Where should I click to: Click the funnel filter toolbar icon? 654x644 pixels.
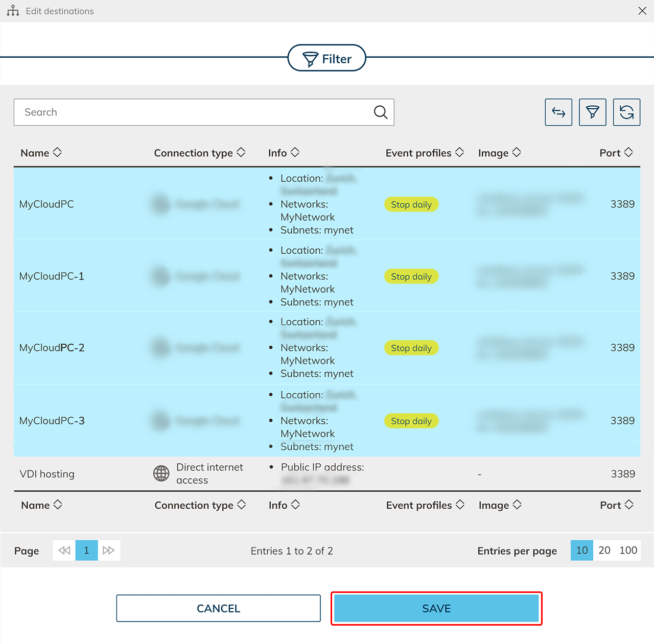(x=592, y=112)
